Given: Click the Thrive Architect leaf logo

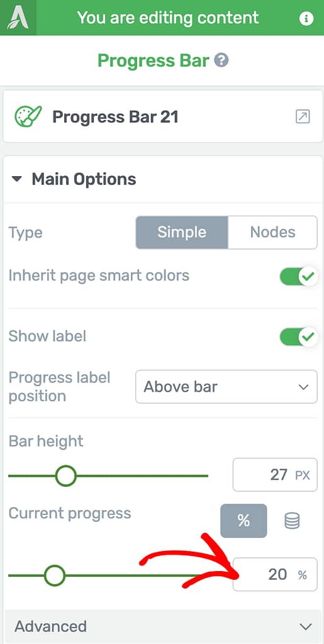Looking at the screenshot, I should point(18,18).
